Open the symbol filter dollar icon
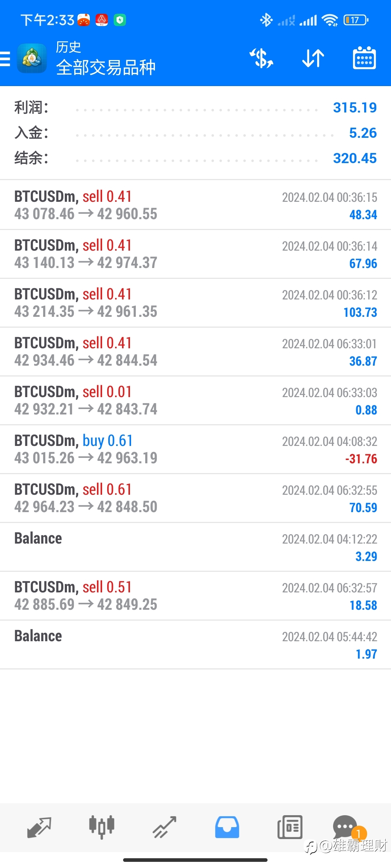 (x=261, y=58)
